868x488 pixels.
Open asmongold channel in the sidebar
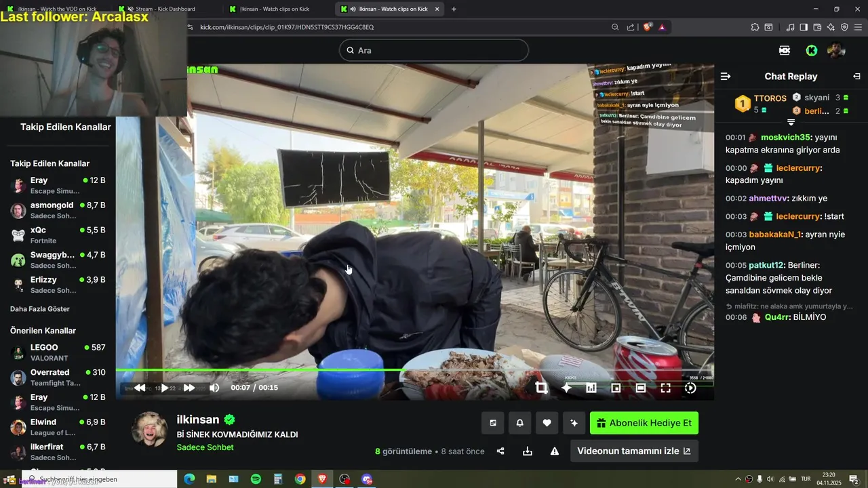58,210
